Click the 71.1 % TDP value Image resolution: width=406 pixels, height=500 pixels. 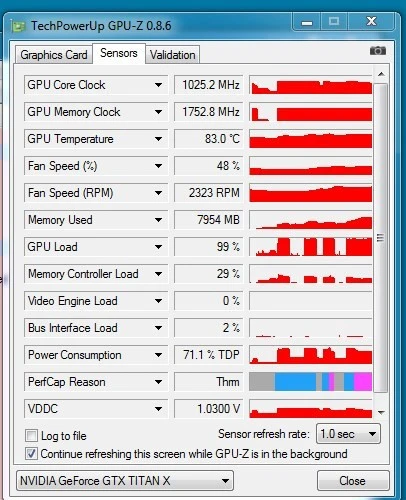click(x=209, y=355)
